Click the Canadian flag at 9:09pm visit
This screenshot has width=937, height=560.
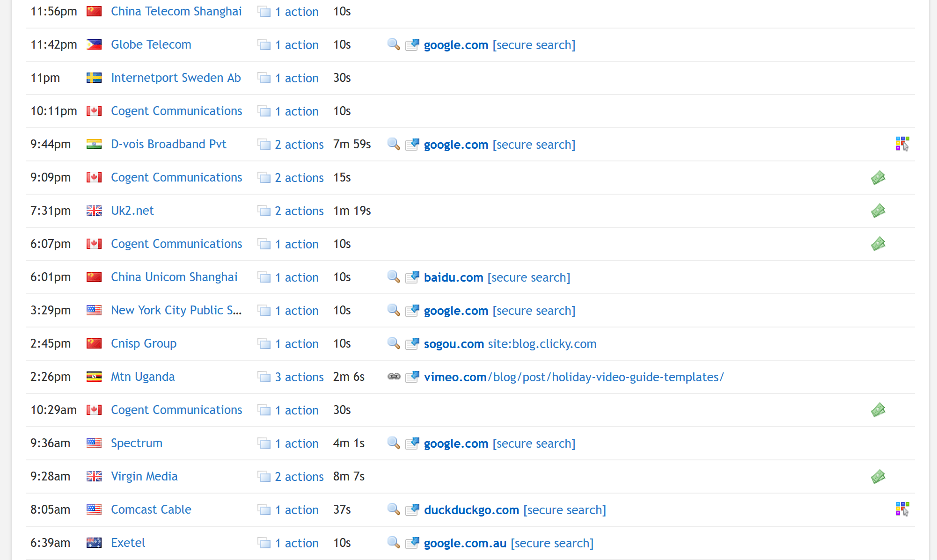pos(94,177)
